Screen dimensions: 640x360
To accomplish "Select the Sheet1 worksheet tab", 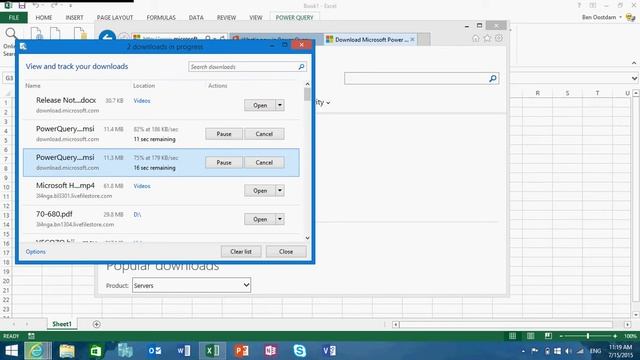I will (62, 324).
